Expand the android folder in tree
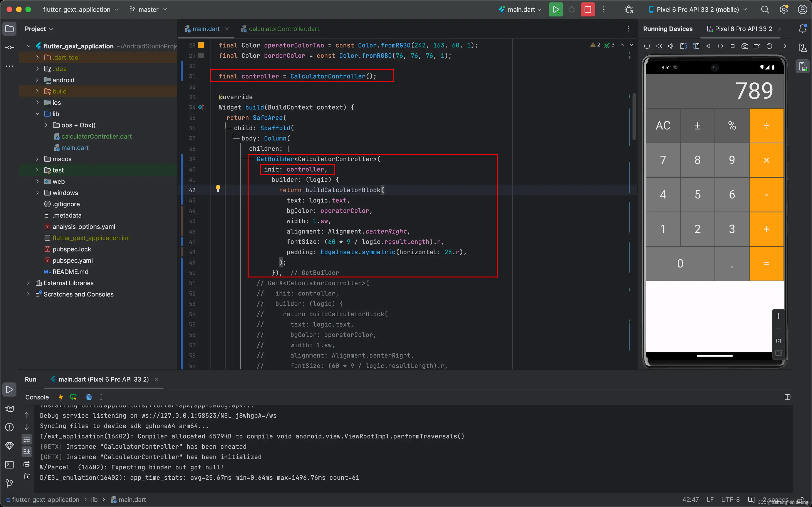Viewport: 812px width, 507px height. pyautogui.click(x=37, y=80)
